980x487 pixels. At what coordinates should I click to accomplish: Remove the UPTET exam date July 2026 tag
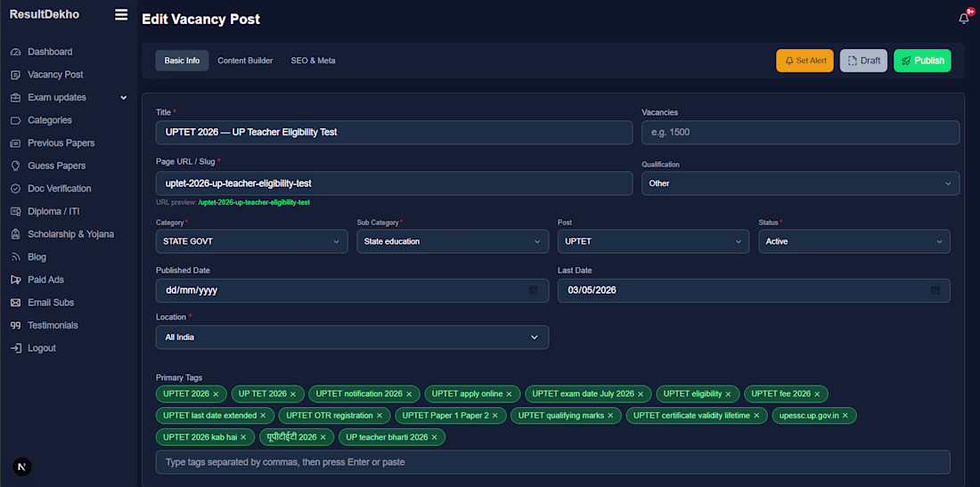640,394
